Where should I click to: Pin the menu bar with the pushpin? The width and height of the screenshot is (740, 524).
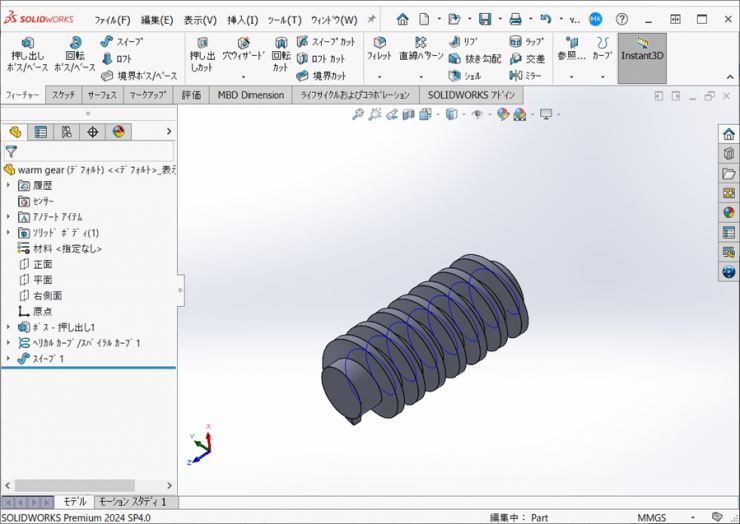click(x=372, y=20)
